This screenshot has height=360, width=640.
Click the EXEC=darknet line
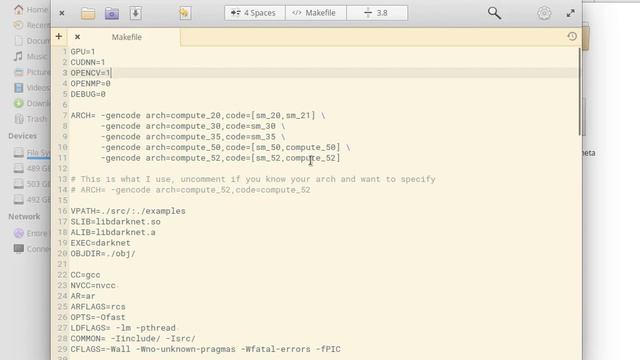pyautogui.click(x=100, y=243)
